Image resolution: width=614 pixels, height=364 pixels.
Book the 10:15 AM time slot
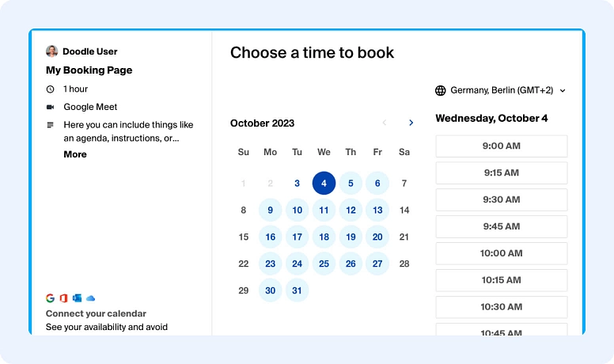point(501,280)
